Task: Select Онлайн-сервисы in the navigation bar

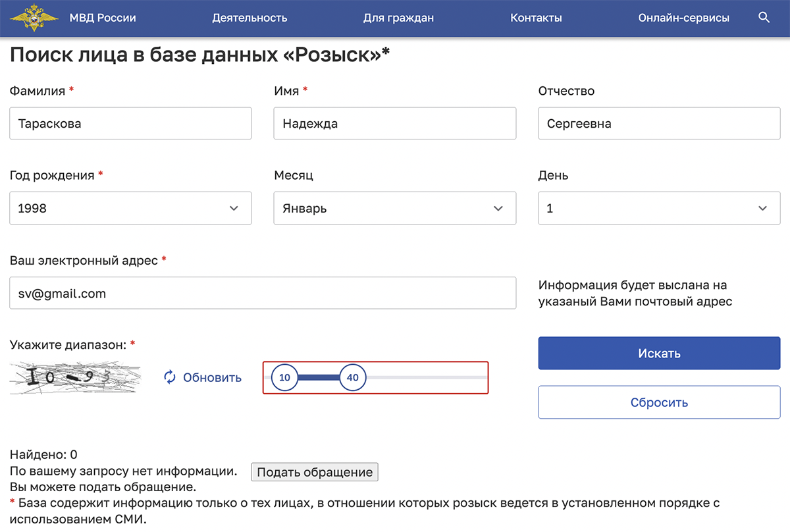Action: click(683, 18)
